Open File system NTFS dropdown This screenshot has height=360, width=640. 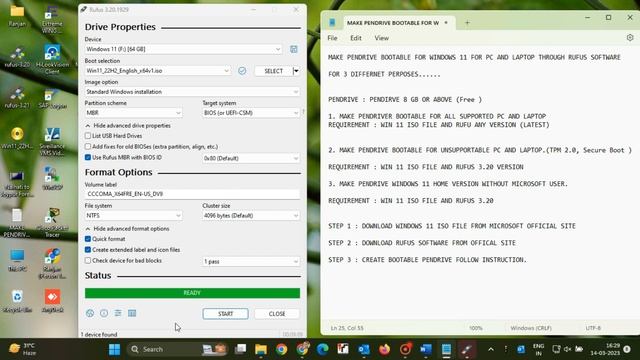(x=133, y=216)
